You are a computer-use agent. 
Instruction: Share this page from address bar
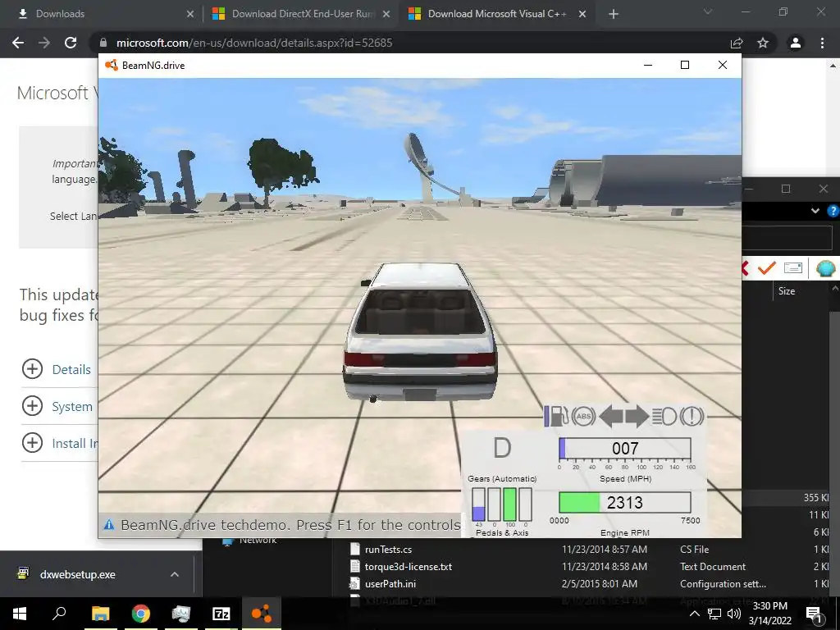tap(737, 43)
